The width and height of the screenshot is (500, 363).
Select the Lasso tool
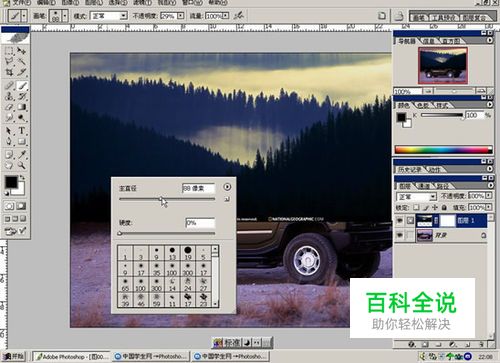pyautogui.click(x=9, y=61)
